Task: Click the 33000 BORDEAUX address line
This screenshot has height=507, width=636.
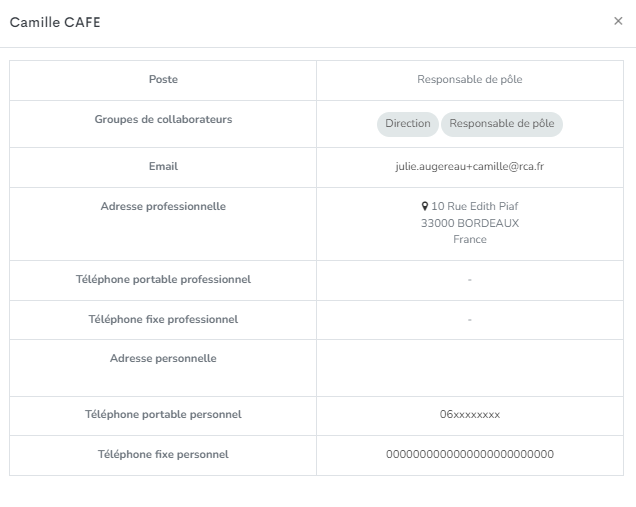Action: click(x=470, y=223)
